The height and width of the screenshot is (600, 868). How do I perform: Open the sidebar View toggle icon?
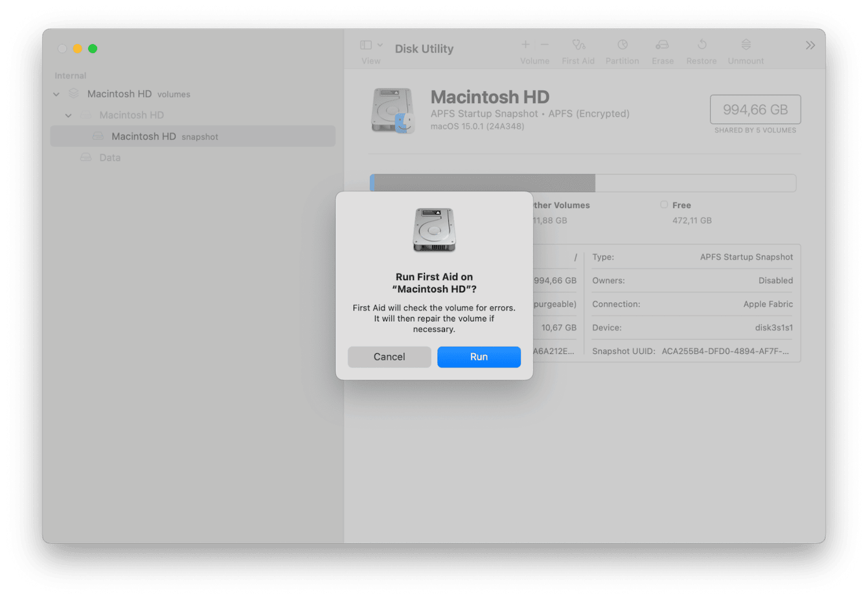tap(366, 45)
